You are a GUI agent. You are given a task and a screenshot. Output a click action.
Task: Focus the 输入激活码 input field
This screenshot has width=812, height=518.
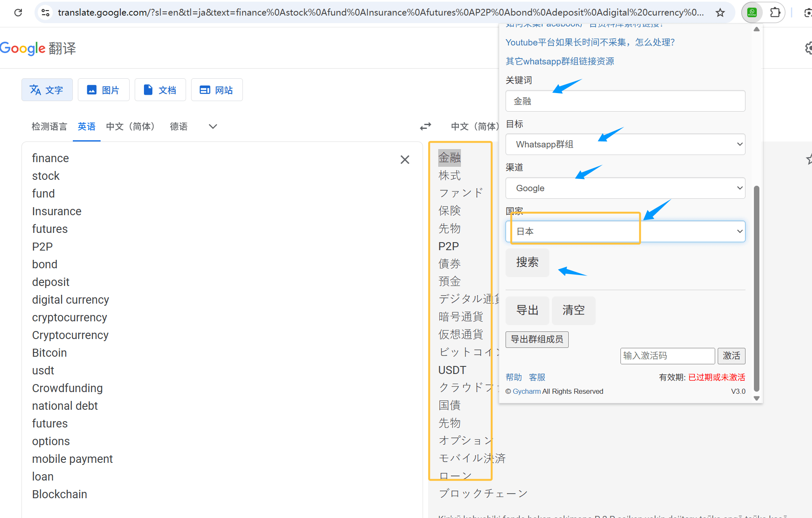(667, 356)
